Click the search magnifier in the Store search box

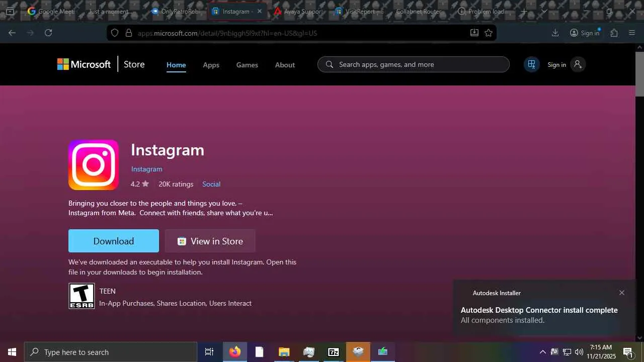pos(330,64)
